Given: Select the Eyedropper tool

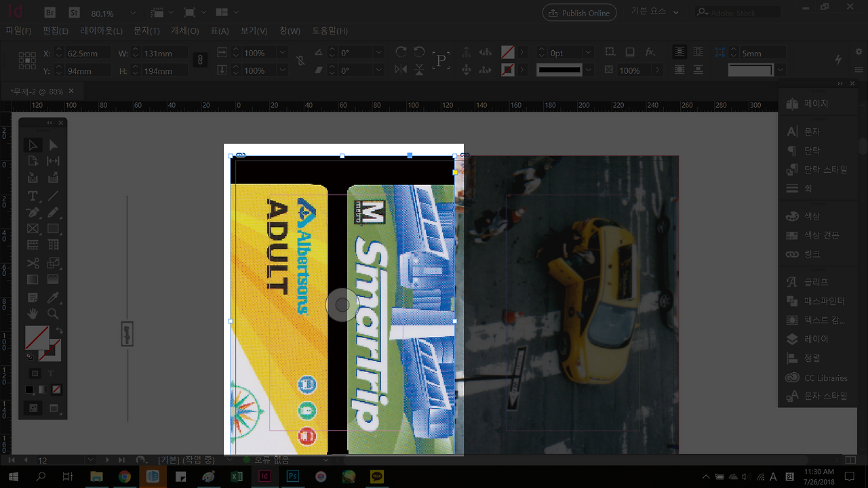Looking at the screenshot, I should [53, 298].
